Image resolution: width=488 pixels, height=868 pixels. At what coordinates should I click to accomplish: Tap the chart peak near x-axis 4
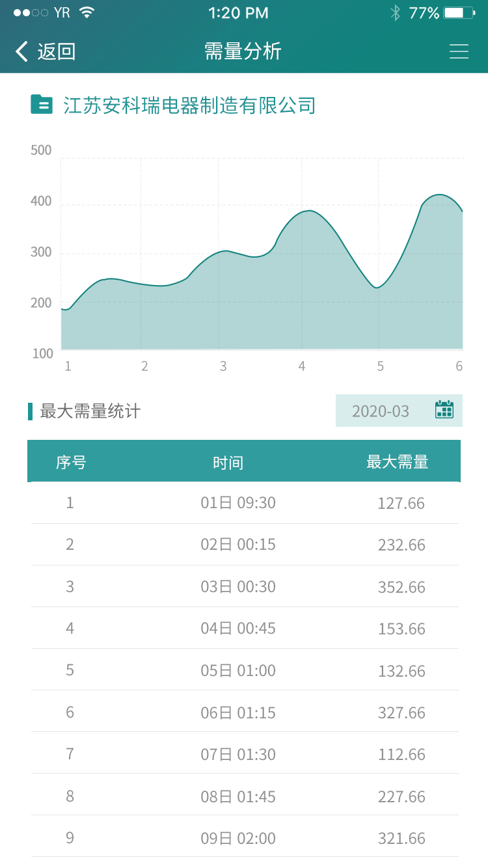point(308,211)
